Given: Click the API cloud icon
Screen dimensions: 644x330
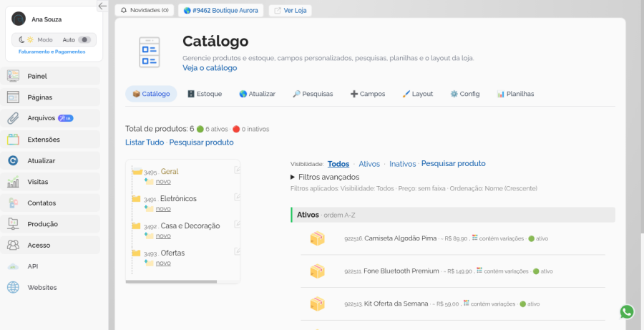Looking at the screenshot, I should click(13, 266).
